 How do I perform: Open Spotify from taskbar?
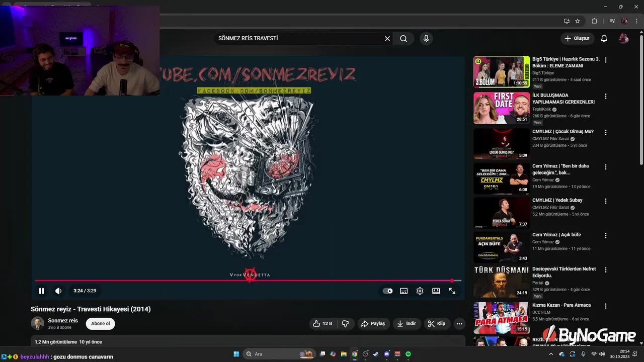coord(408,354)
